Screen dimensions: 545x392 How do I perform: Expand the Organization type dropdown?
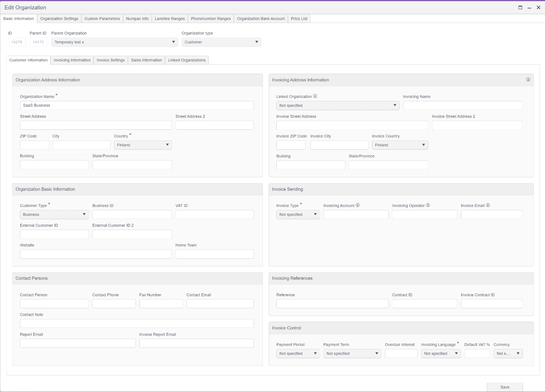click(x=221, y=42)
